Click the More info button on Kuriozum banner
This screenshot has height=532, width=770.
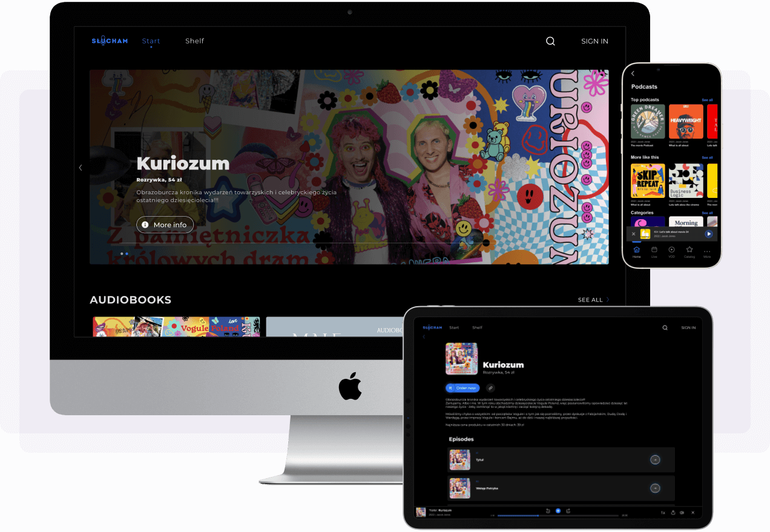pos(165,225)
